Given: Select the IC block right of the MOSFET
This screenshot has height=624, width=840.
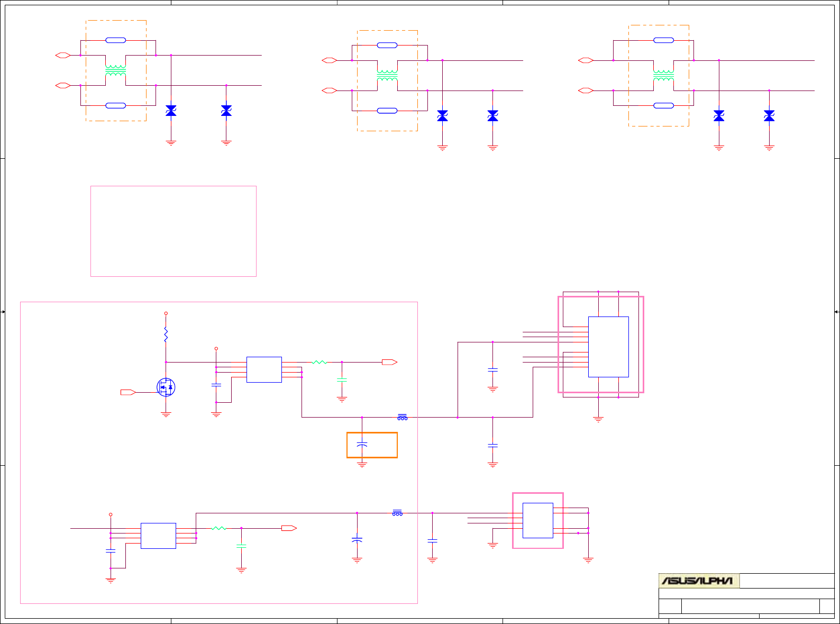Looking at the screenshot, I should point(264,369).
